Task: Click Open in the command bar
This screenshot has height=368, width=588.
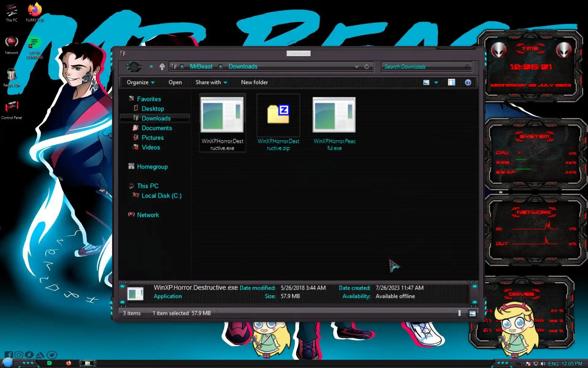Action: [175, 82]
